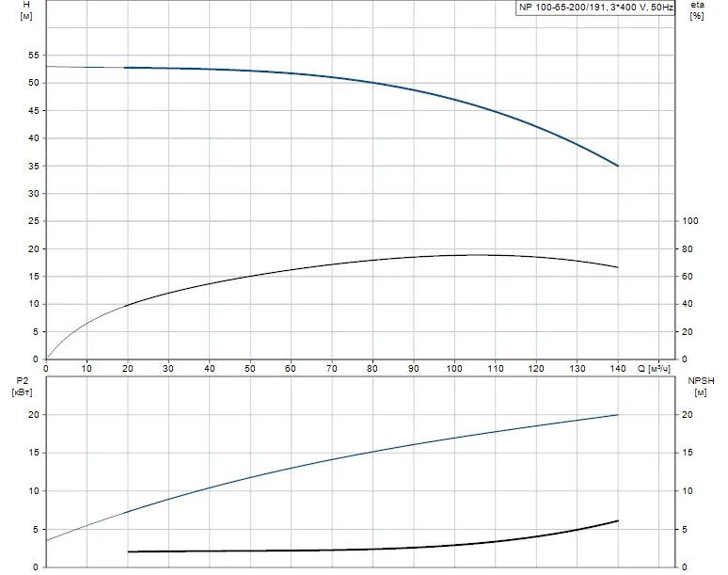Click the 10 tick on the P2 axis

(34, 491)
